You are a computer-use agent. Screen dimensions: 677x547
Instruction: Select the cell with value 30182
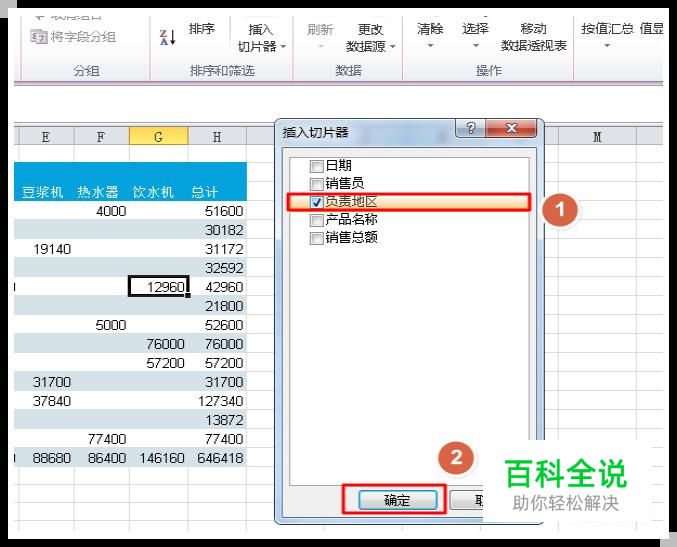217,230
